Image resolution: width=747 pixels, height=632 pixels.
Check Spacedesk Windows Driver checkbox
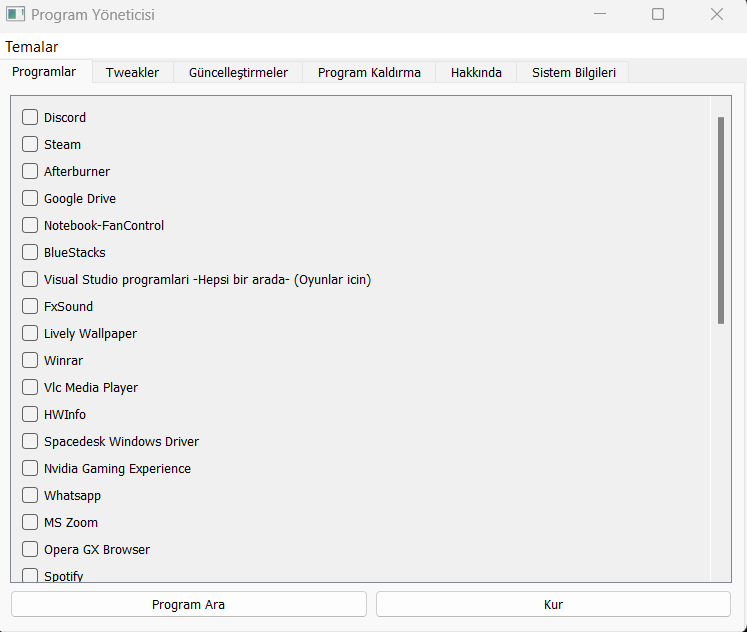pyautogui.click(x=30, y=441)
